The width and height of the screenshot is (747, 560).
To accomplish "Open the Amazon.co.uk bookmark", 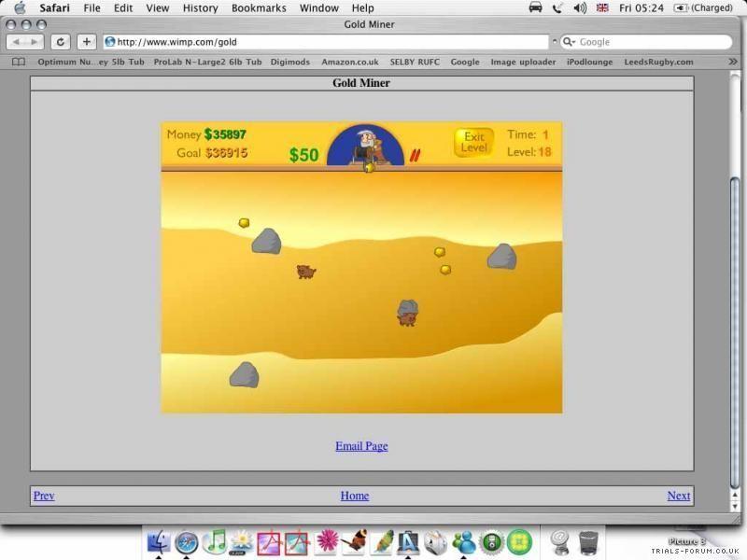I will point(350,62).
